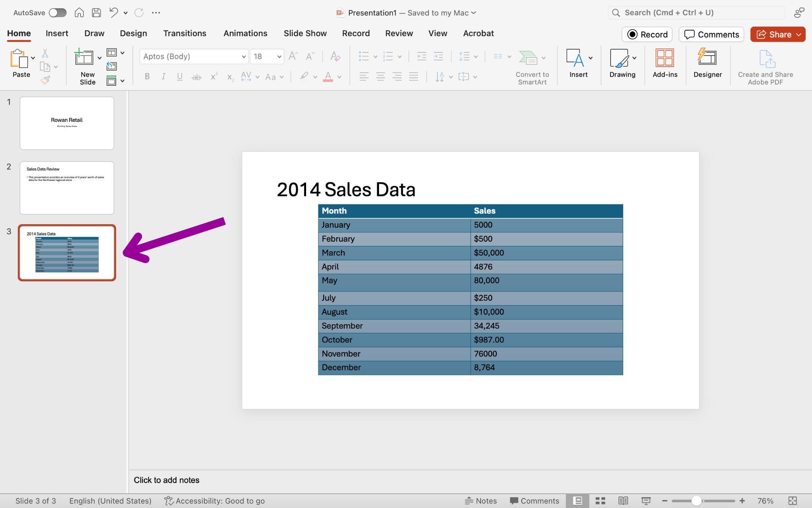812x508 pixels.
Task: Click Clear All Formatting icon
Action: coord(335,56)
